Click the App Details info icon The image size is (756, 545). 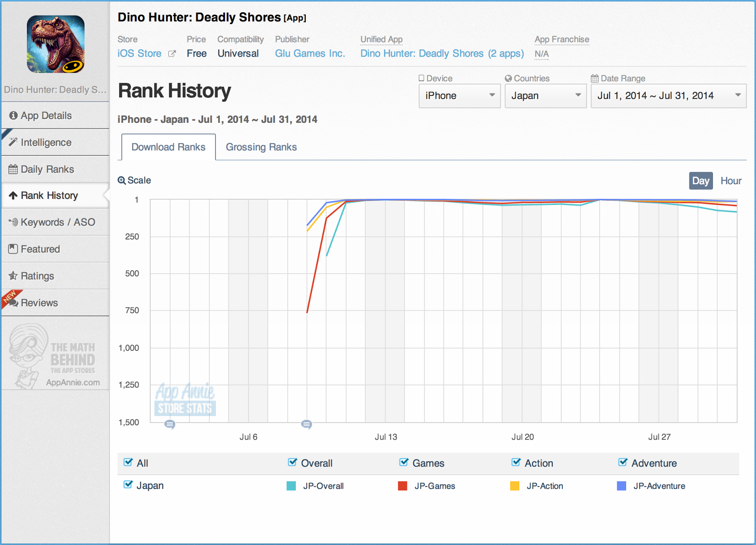click(13, 116)
